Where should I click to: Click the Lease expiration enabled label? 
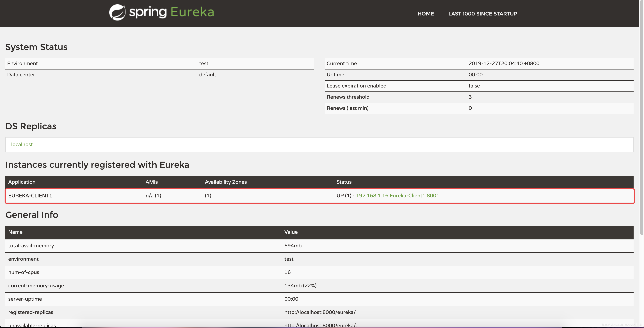pos(356,86)
